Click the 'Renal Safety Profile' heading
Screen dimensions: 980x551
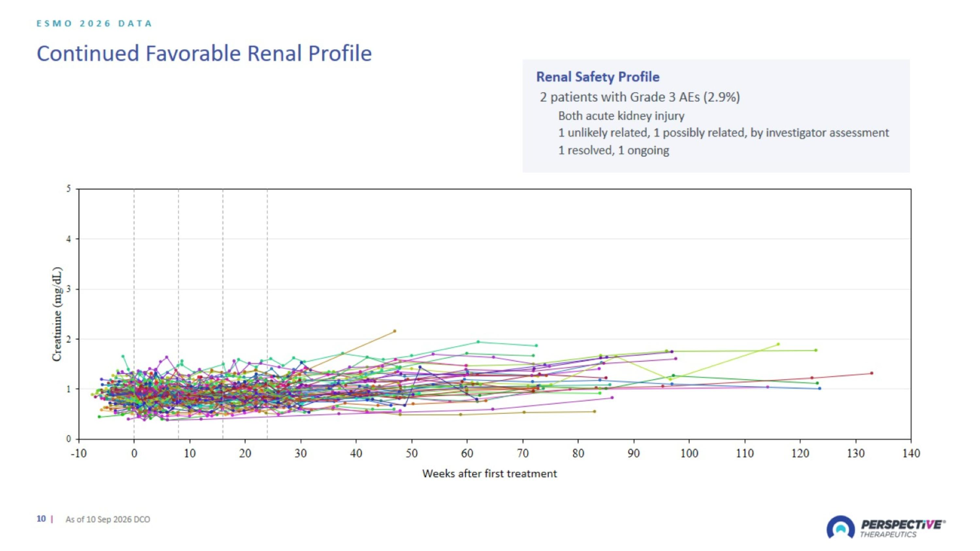598,77
